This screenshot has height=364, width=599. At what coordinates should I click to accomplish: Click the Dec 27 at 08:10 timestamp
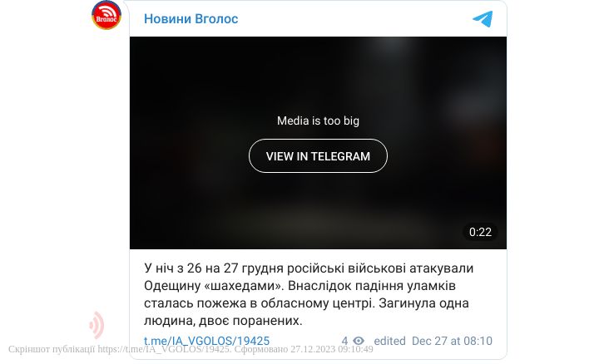[452, 341]
